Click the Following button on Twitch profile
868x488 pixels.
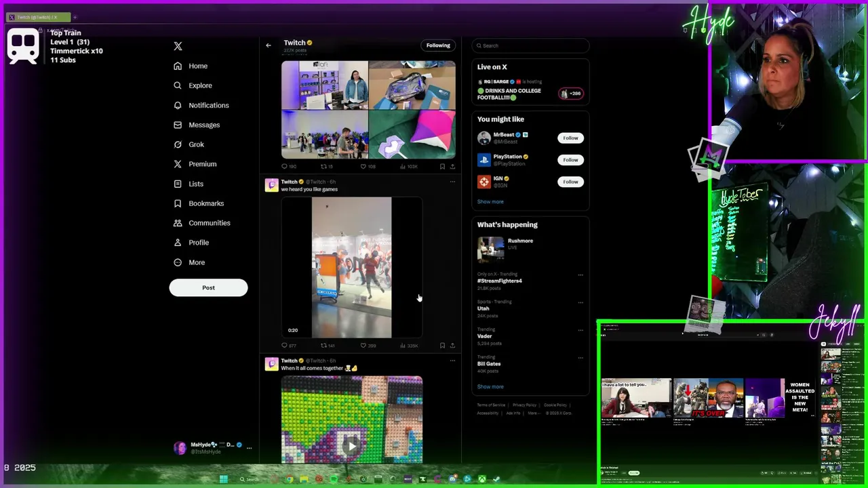pyautogui.click(x=438, y=45)
